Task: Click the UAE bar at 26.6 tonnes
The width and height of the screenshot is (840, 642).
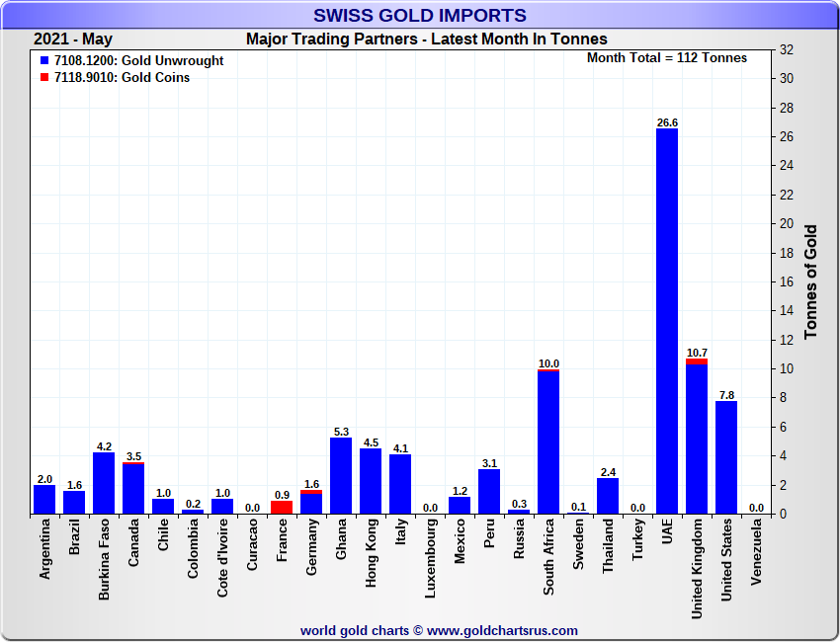Action: pyautogui.click(x=667, y=321)
